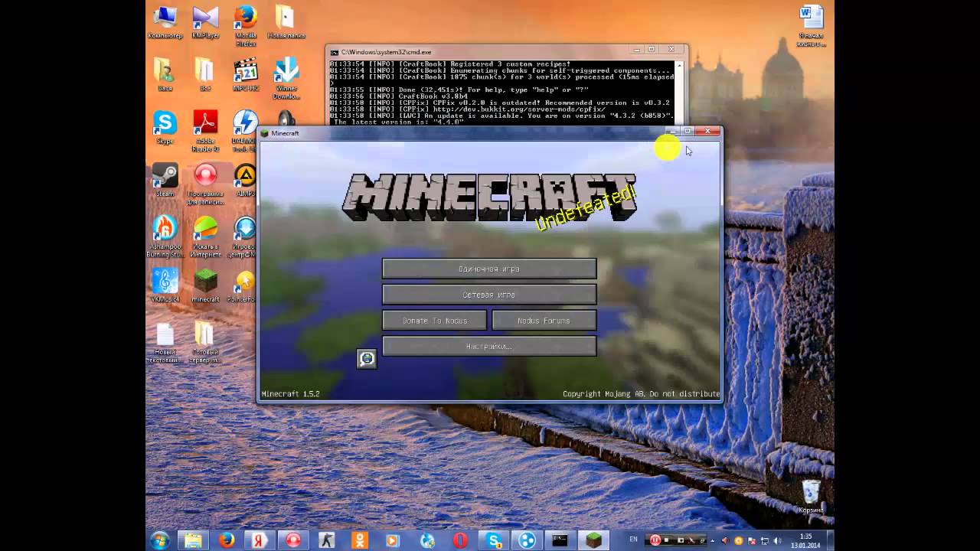The image size is (980, 551).
Task: Click the EN language indicator in taskbar
Action: click(x=633, y=540)
